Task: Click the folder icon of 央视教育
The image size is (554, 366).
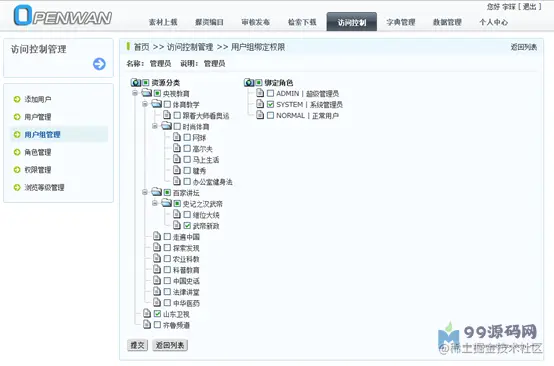Action: 147,93
